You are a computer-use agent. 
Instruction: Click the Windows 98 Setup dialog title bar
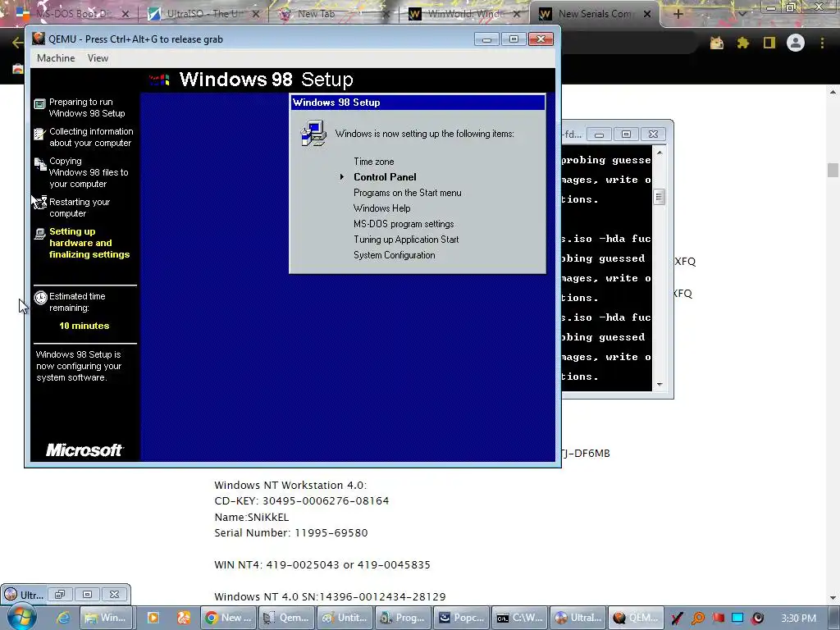point(418,103)
